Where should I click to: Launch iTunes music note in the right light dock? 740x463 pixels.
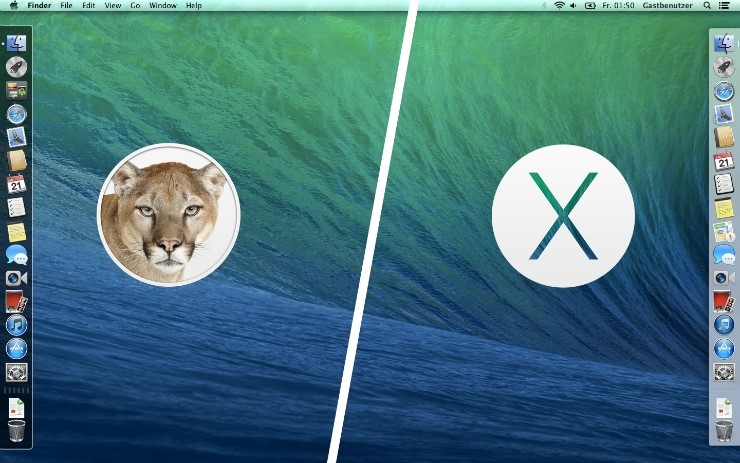[724, 325]
